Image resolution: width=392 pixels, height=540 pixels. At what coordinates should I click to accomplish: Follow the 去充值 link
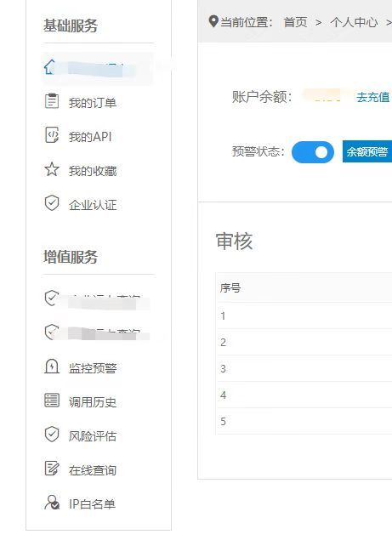[372, 97]
